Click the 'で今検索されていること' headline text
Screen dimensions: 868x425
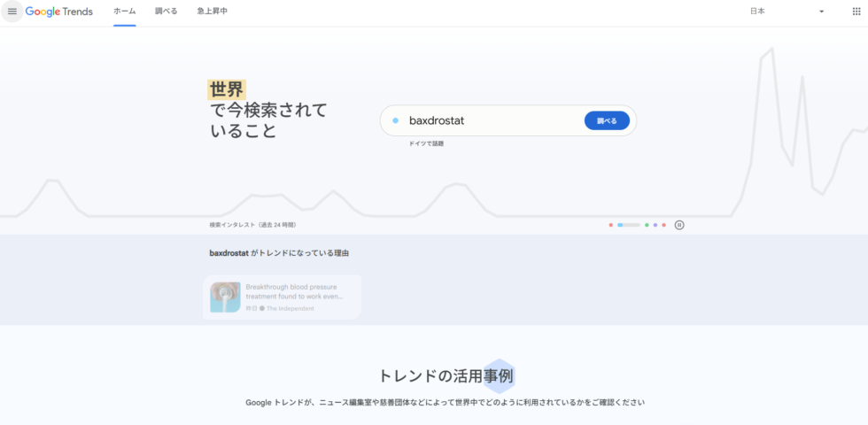[x=268, y=120]
